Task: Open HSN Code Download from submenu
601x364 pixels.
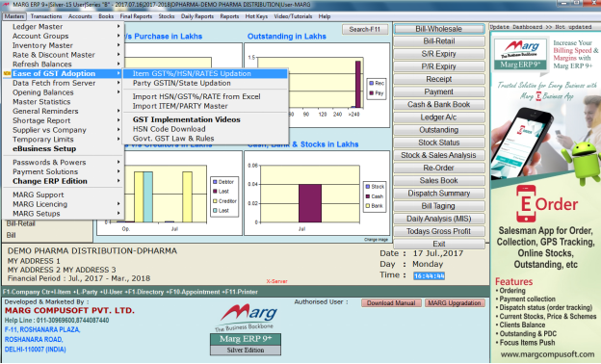Action: coord(170,129)
